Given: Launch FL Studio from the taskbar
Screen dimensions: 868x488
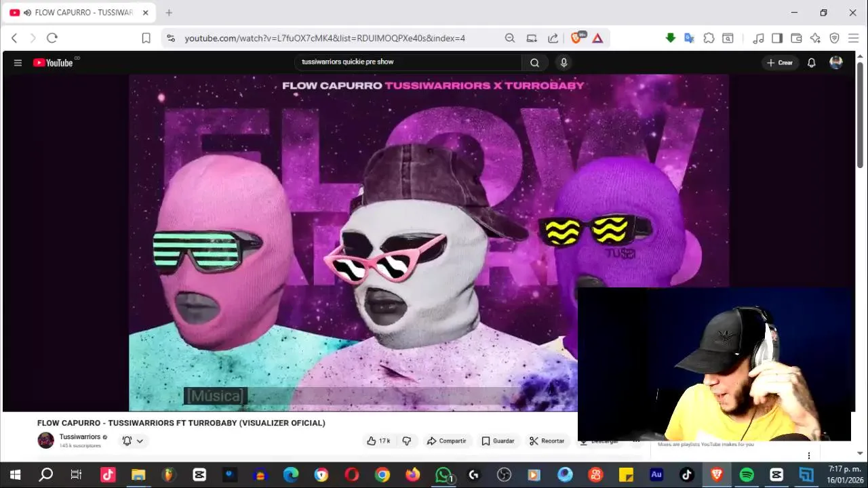Looking at the screenshot, I should click(168, 474).
